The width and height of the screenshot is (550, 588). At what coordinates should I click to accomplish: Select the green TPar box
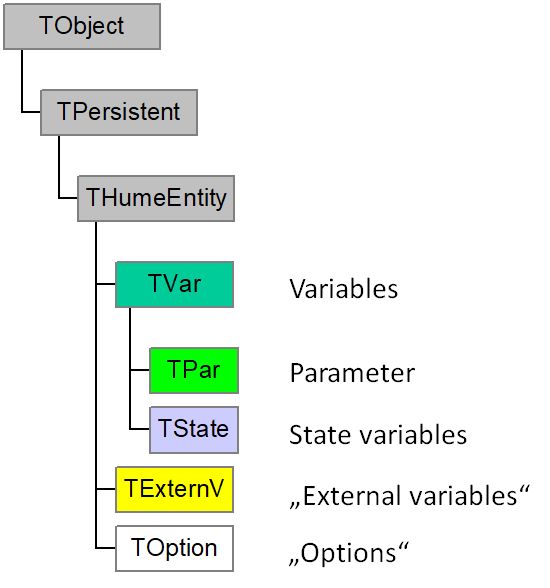click(194, 370)
